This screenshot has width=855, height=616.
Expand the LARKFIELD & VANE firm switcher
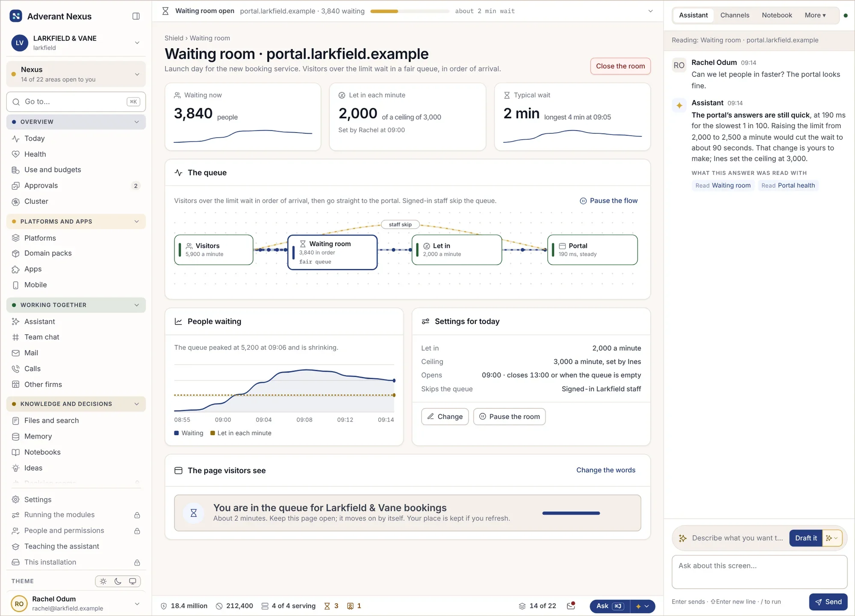(x=76, y=43)
